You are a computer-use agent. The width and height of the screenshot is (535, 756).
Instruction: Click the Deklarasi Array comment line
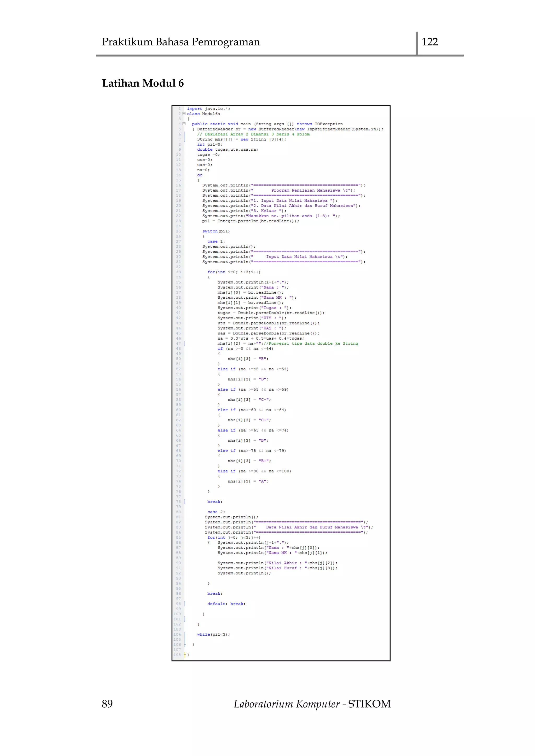pyautogui.click(x=253, y=134)
